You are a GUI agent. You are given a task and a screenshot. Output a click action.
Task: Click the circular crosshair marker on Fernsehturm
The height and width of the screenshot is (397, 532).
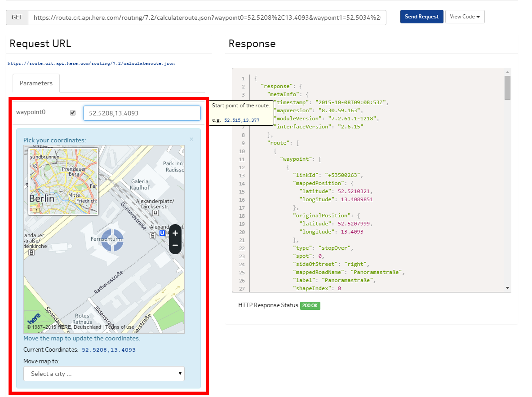[112, 240]
